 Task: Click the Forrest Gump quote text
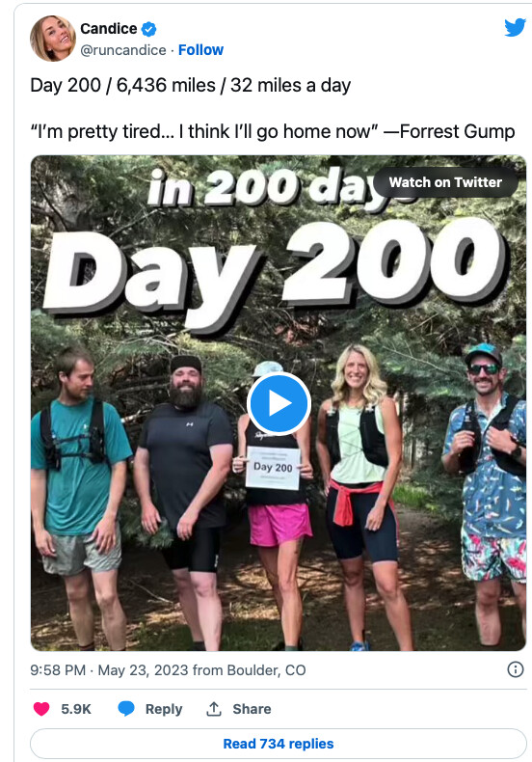pyautogui.click(x=273, y=132)
